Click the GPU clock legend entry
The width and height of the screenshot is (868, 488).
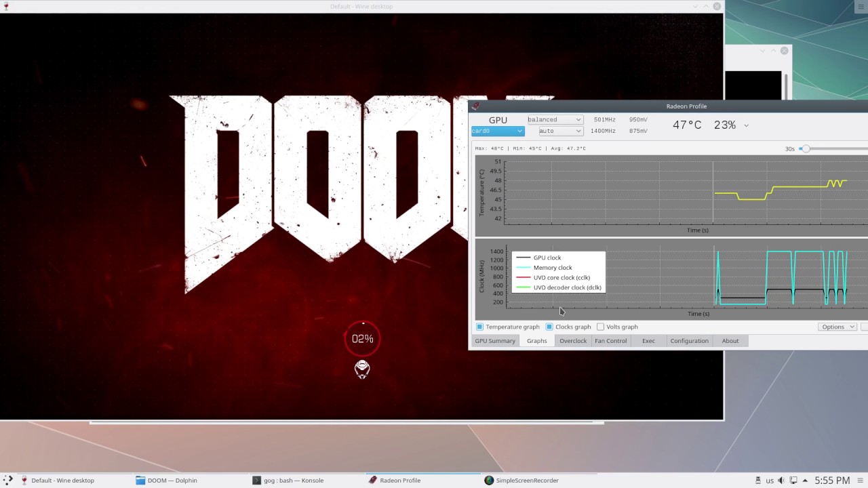click(547, 258)
